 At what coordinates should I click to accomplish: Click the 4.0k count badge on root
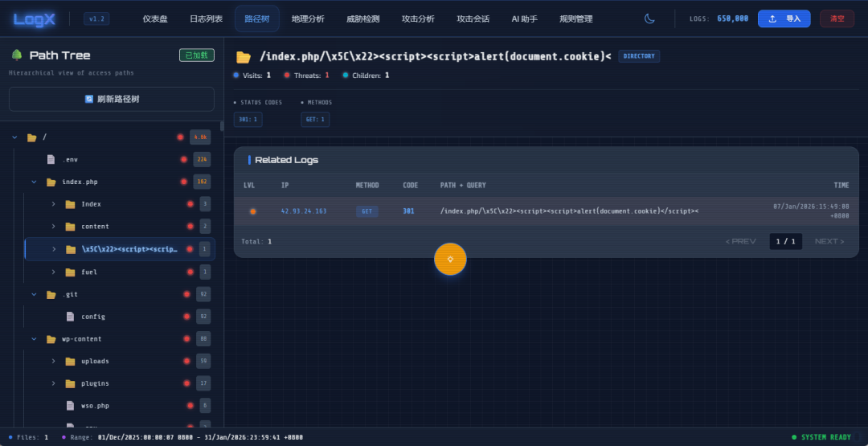pyautogui.click(x=200, y=137)
